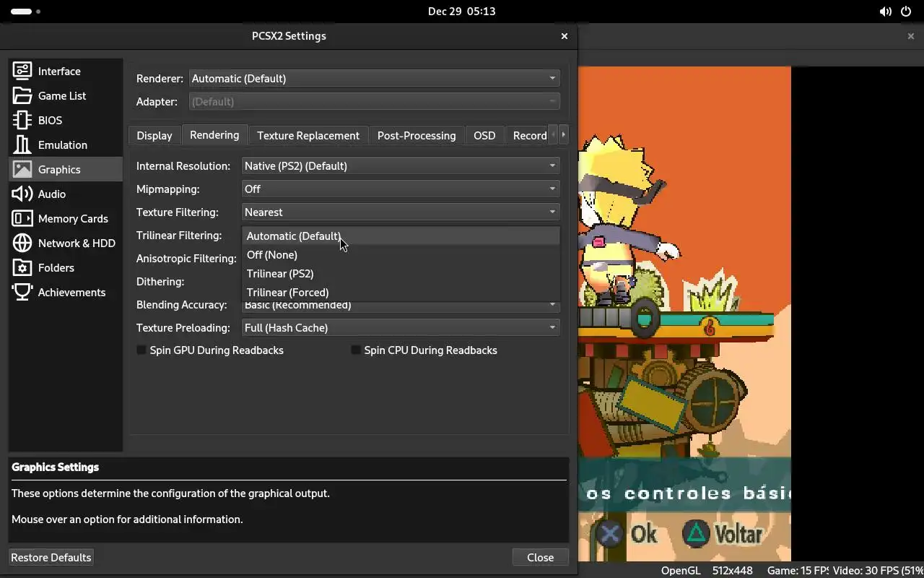Click the "Dithering:" label
Image resolution: width=924 pixels, height=578 pixels.
(x=160, y=281)
